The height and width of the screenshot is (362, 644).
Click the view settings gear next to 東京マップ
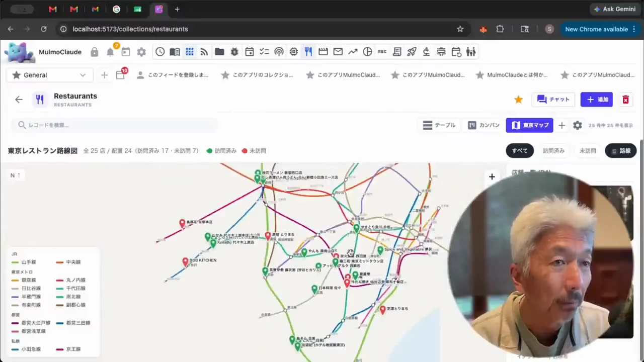578,125
